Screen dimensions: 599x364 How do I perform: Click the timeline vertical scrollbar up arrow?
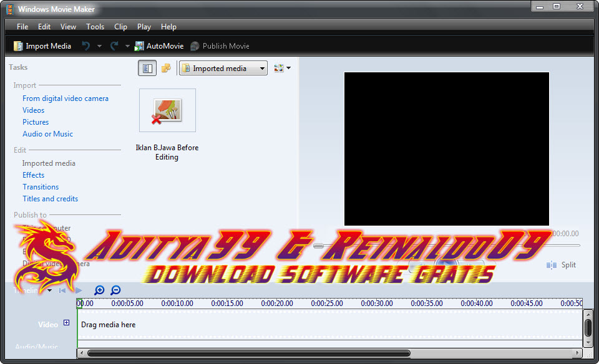click(x=588, y=314)
